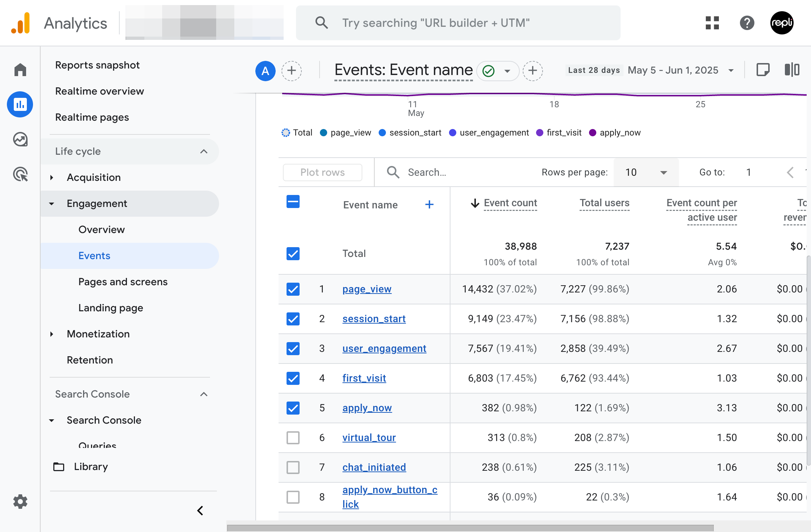Click the first_visit legend color dot
Image resolution: width=811 pixels, height=532 pixels.
540,133
